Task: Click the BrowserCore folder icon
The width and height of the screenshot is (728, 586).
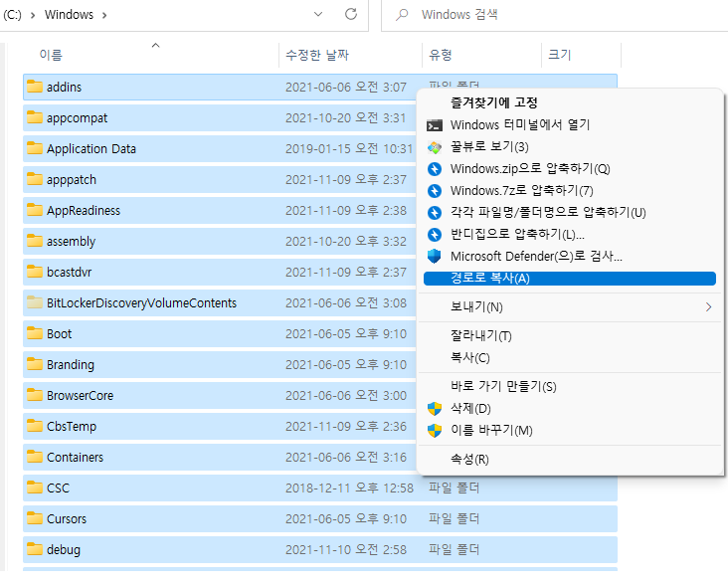Action: click(35, 395)
